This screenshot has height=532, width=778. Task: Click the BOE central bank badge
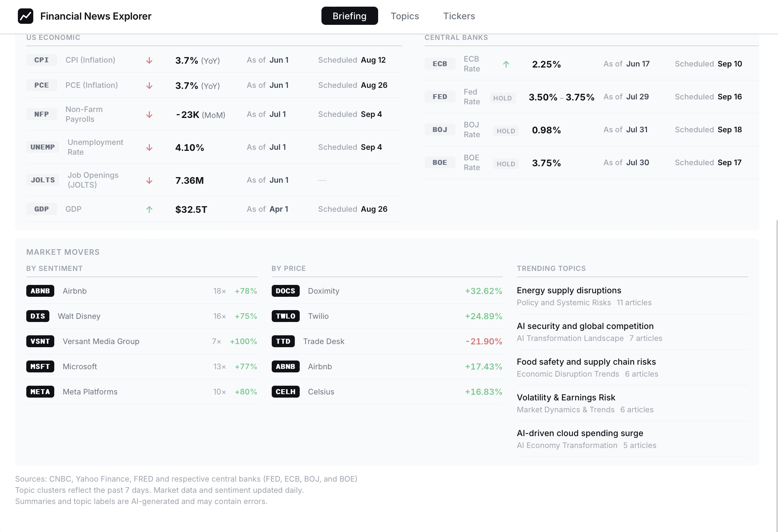[440, 162]
